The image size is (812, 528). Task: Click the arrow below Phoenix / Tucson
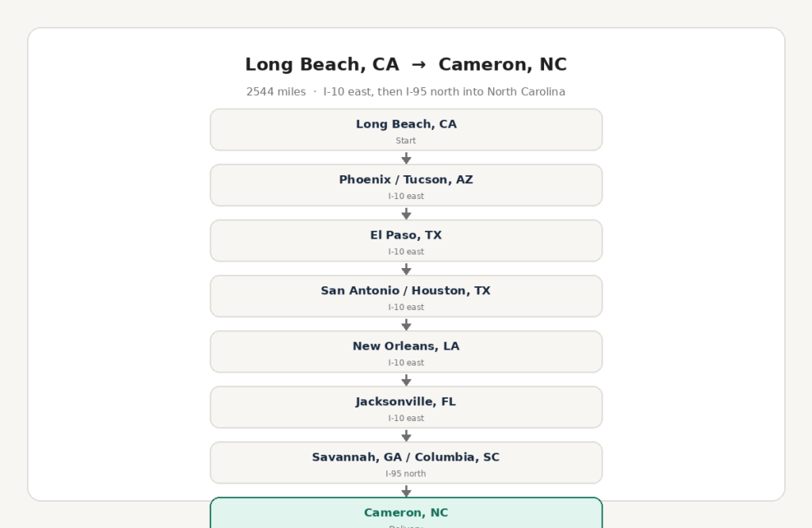(x=406, y=213)
